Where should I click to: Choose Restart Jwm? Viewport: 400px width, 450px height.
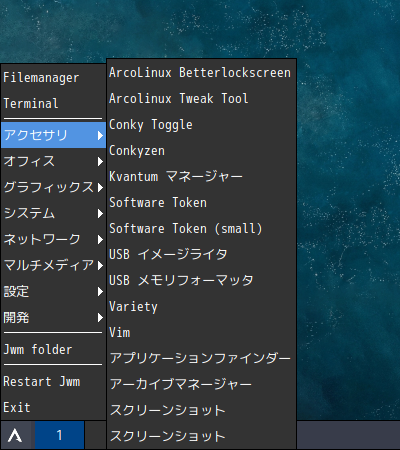click(53, 382)
